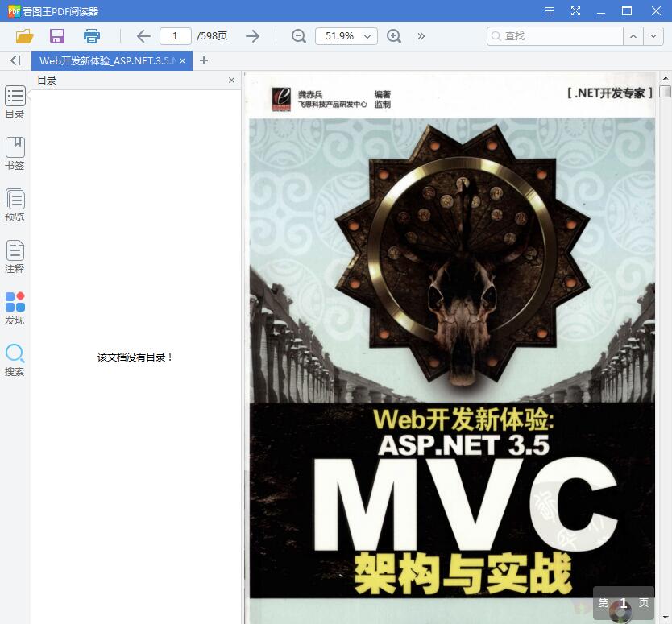Viewport: 672px width, 624px height.
Task: Click the 目录 panel header title
Action: click(x=47, y=80)
